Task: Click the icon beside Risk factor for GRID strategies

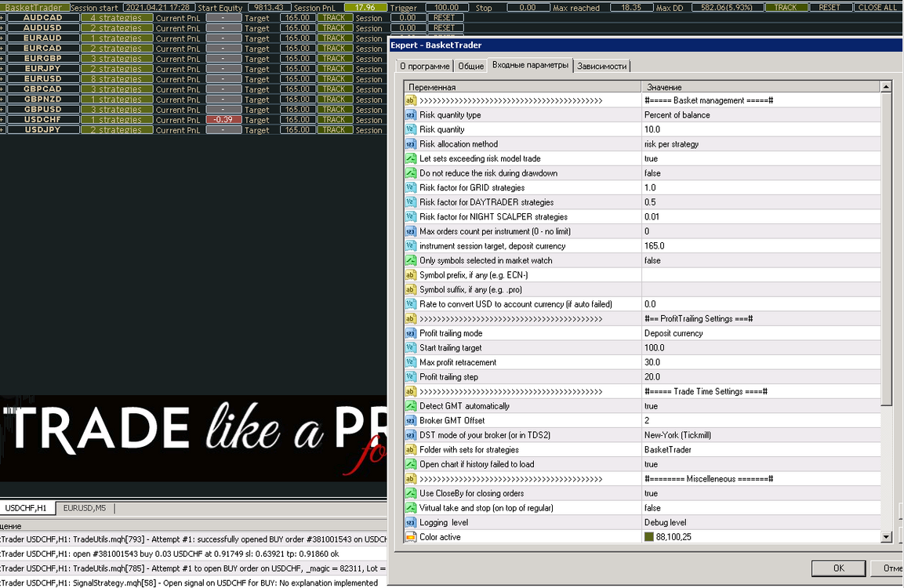Action: pyautogui.click(x=411, y=188)
